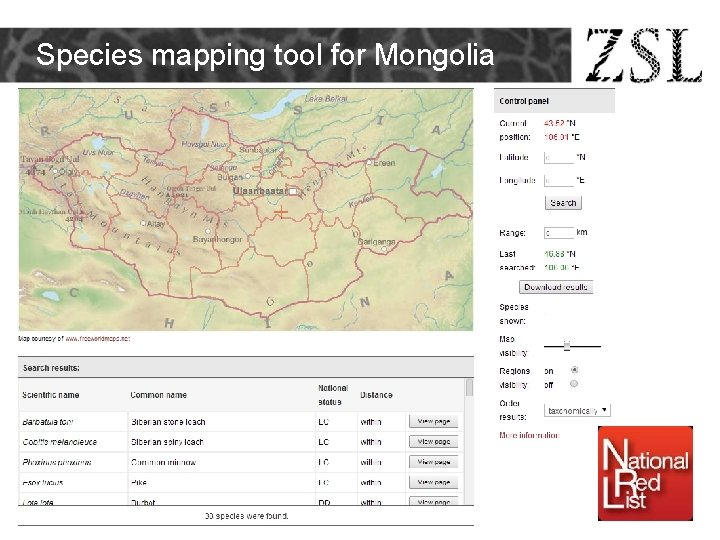This screenshot has height=540, width=720.
Task: Click into the Range km input field
Action: 559,233
